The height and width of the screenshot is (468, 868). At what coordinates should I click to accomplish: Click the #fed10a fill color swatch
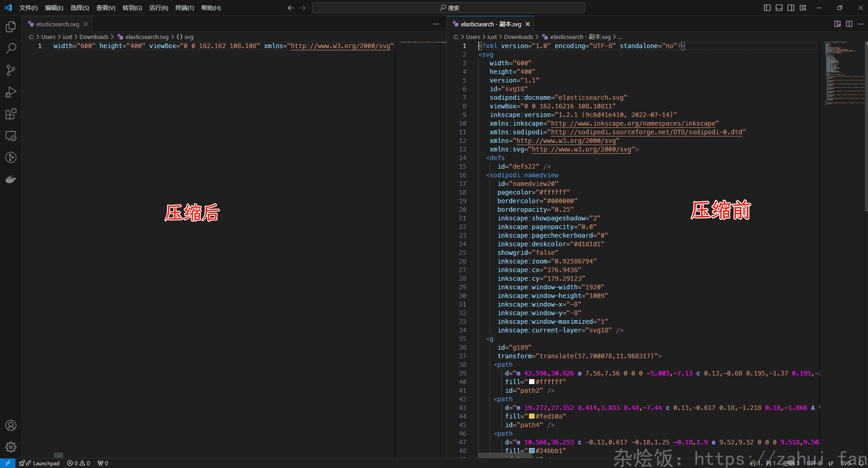click(x=531, y=416)
